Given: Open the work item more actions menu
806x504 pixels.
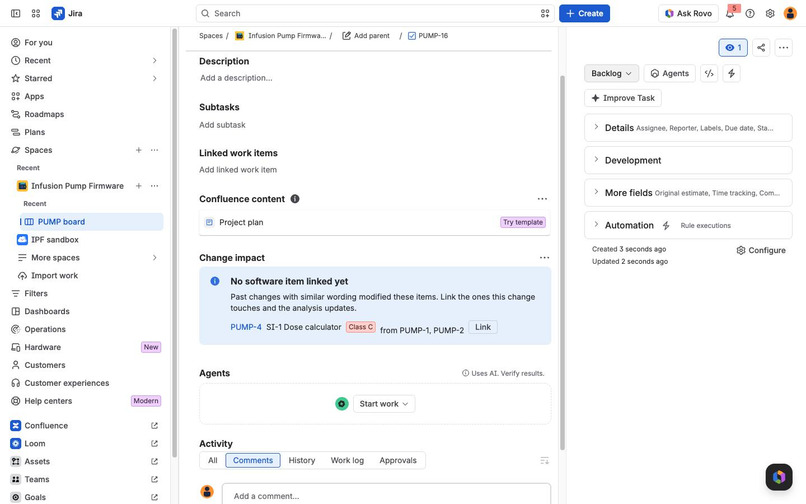Looking at the screenshot, I should point(783,48).
